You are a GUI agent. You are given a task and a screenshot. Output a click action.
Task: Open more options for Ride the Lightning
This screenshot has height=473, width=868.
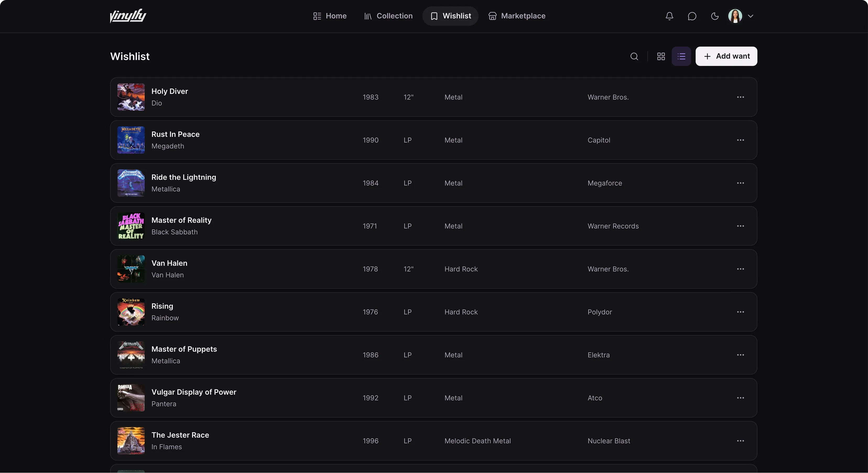pyautogui.click(x=740, y=183)
